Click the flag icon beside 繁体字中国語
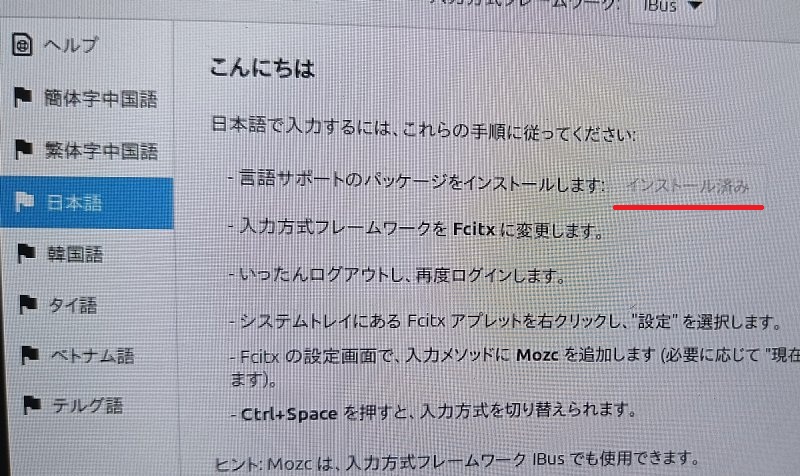The height and width of the screenshot is (476, 800). pyautogui.click(x=23, y=148)
